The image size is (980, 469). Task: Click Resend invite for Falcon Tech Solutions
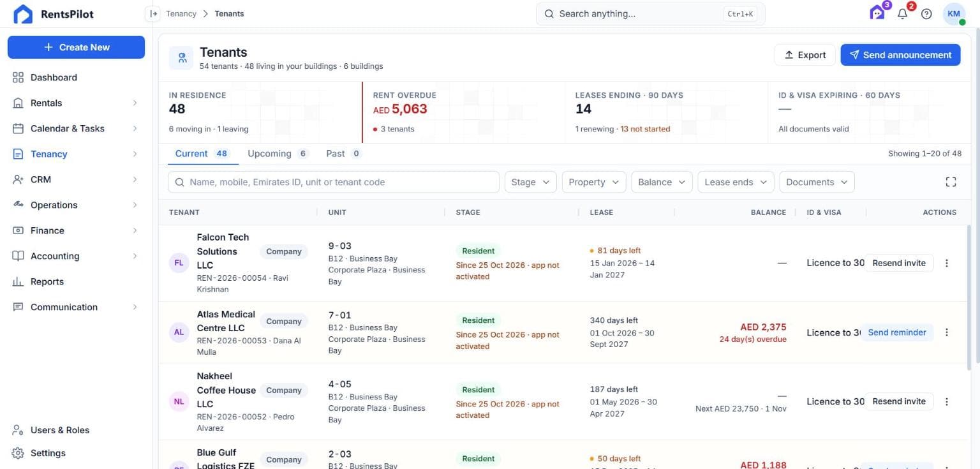[x=899, y=263]
